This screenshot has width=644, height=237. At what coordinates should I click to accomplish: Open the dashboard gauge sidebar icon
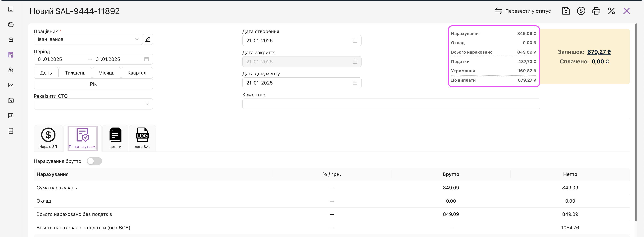point(11,25)
